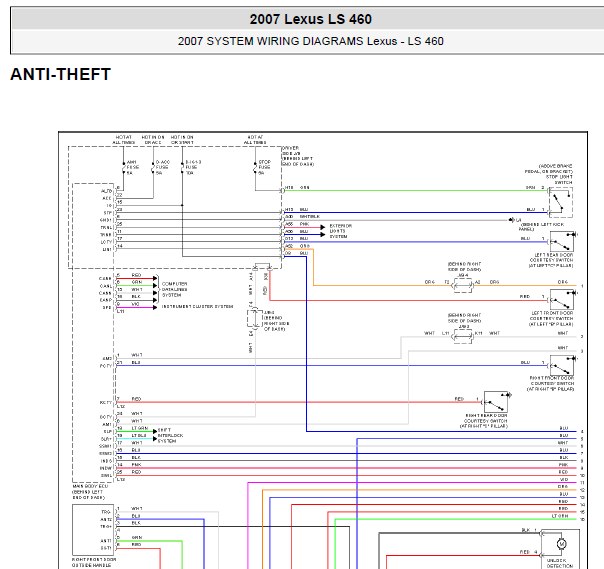The width and height of the screenshot is (604, 569).
Task: Click the 'UNLOCK DETECTION' label text
Action: point(560,563)
